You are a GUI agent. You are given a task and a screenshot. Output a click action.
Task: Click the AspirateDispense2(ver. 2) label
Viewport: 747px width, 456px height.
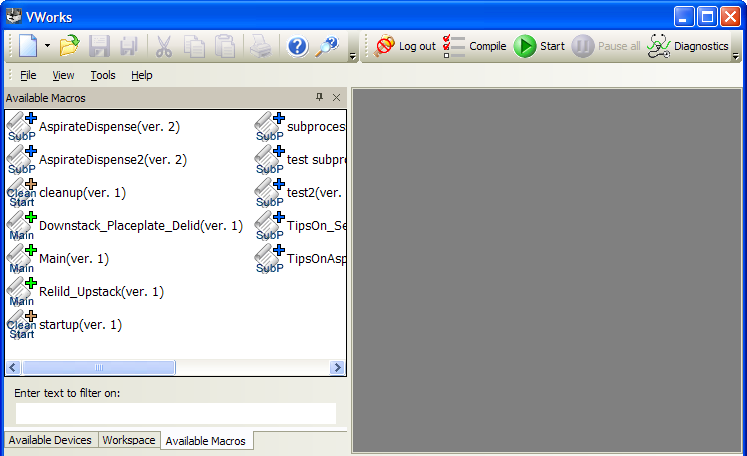(x=113, y=160)
